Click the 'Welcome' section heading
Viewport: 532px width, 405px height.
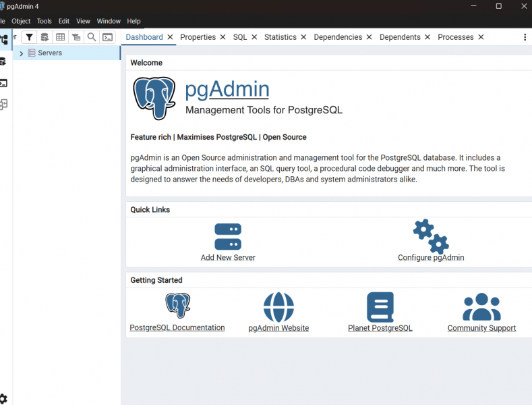point(146,63)
